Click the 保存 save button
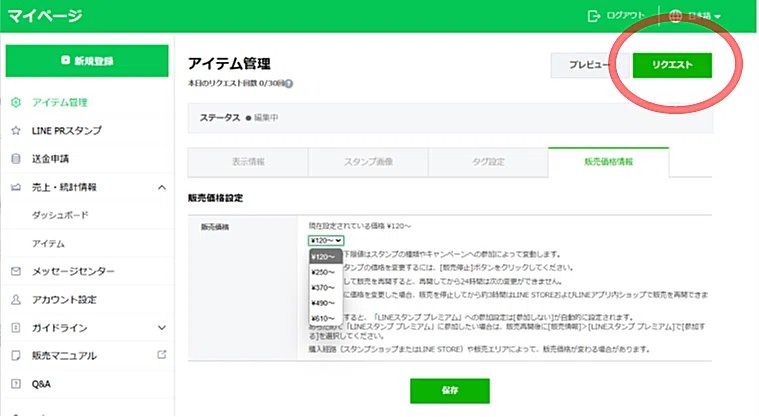Viewport: 759px width, 417px height. point(450,390)
